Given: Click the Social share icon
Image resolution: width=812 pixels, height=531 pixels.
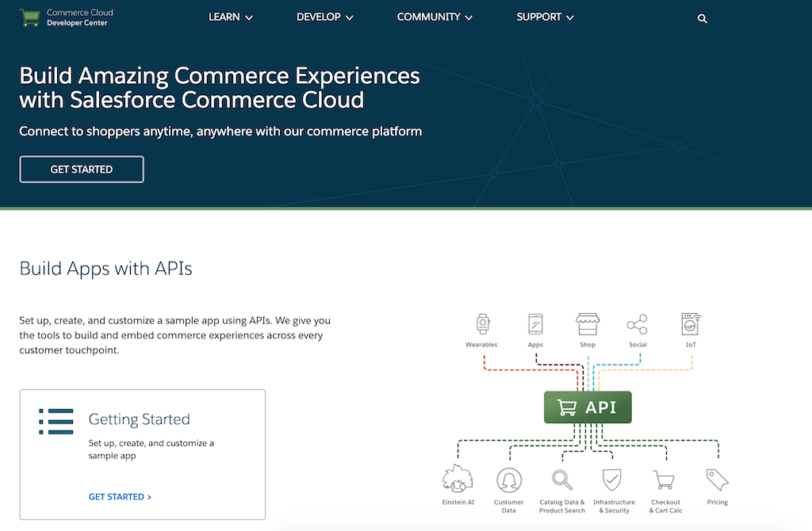Looking at the screenshot, I should click(x=638, y=324).
